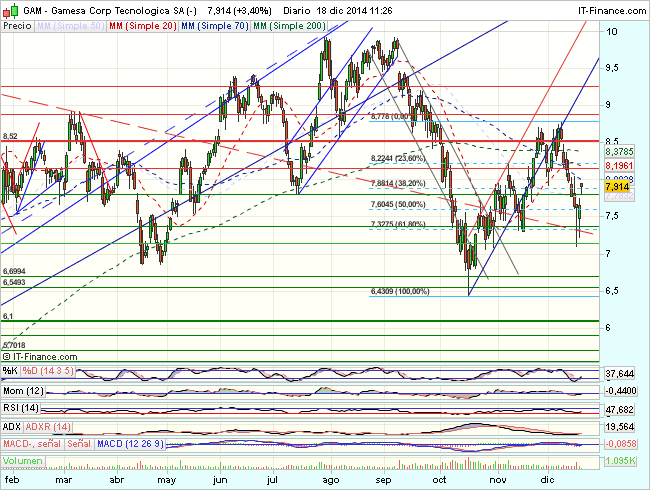Click the green 8,3785 moving average value
The width and height of the screenshot is (650, 490).
619,152
